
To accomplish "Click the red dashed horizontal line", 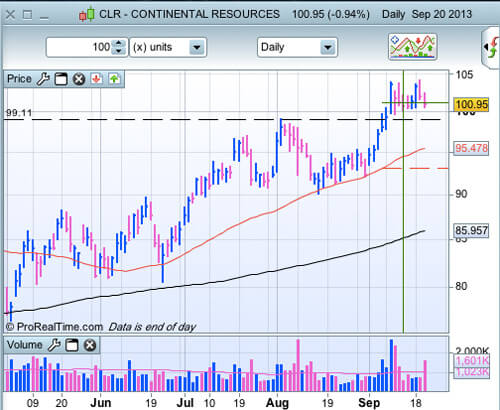I will (415, 168).
